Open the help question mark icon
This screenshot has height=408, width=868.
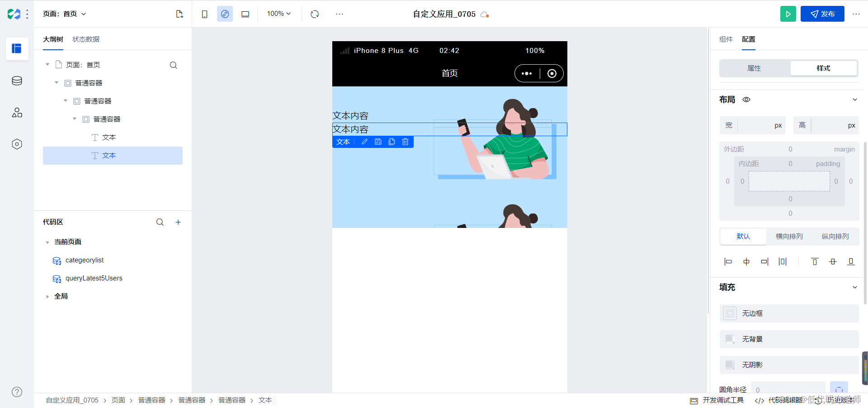[17, 392]
